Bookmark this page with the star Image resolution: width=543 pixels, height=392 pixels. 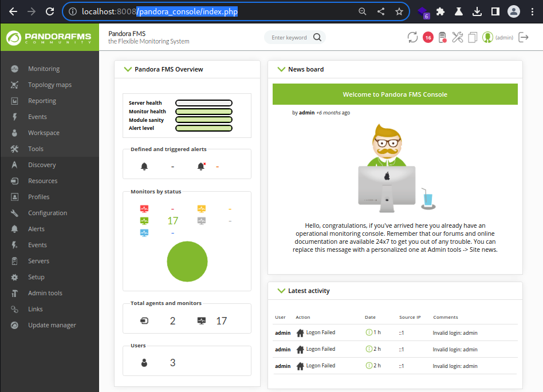tap(399, 11)
